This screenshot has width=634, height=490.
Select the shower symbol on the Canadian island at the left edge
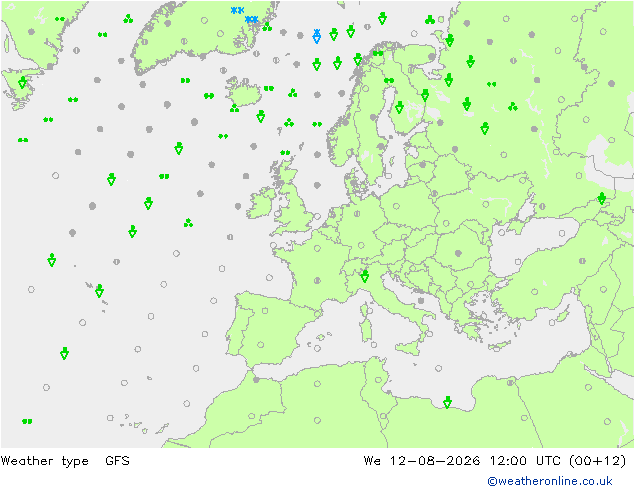click(23, 82)
